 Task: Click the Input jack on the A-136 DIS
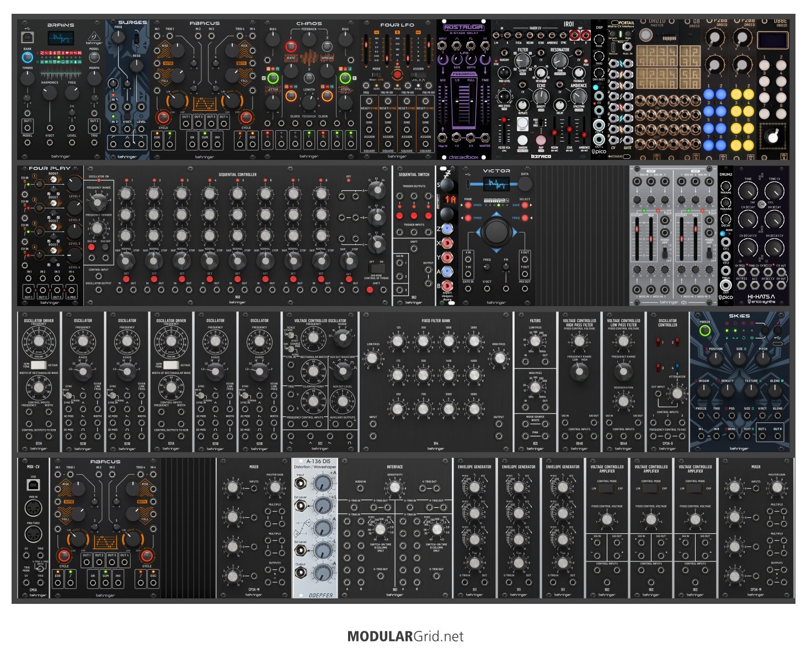point(301,484)
